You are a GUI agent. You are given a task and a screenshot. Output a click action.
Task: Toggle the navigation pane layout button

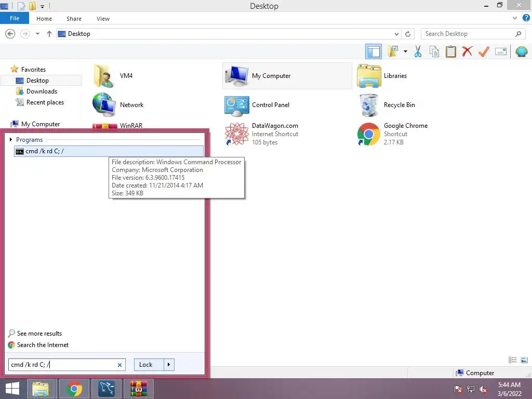[373, 52]
